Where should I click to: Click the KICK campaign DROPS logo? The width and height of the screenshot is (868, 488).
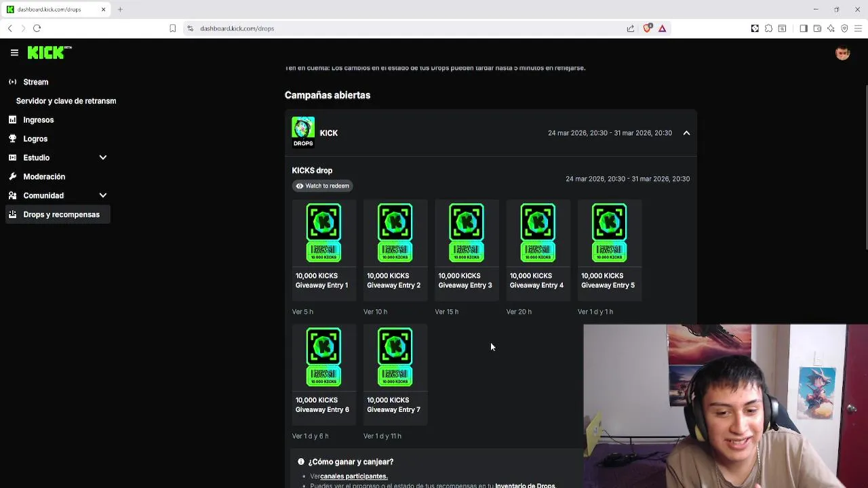[303, 133]
